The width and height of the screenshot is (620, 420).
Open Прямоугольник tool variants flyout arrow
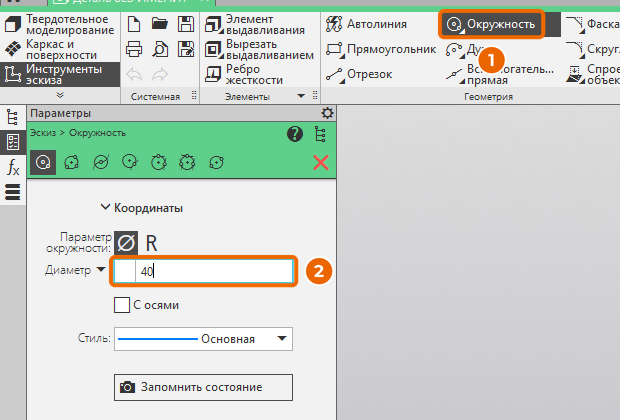coord(341,57)
